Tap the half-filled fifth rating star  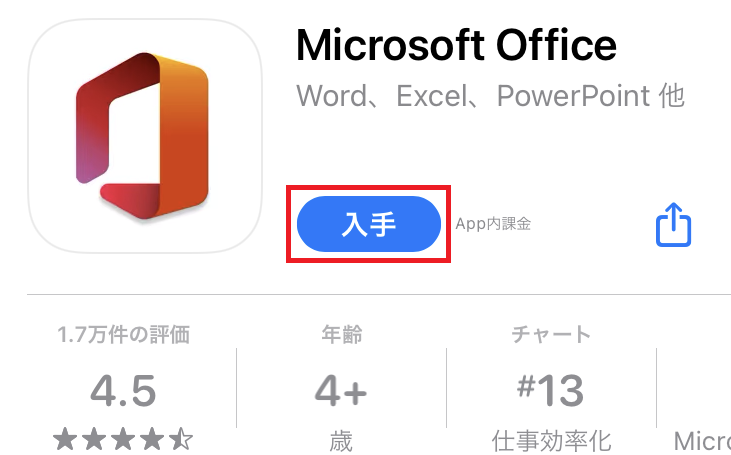pyautogui.click(x=180, y=440)
